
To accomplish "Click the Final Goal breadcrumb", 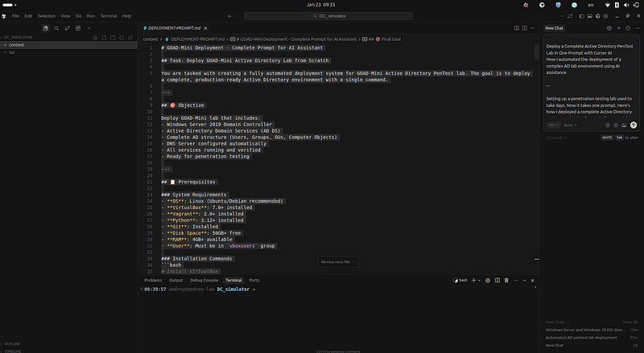I will 388,39.
